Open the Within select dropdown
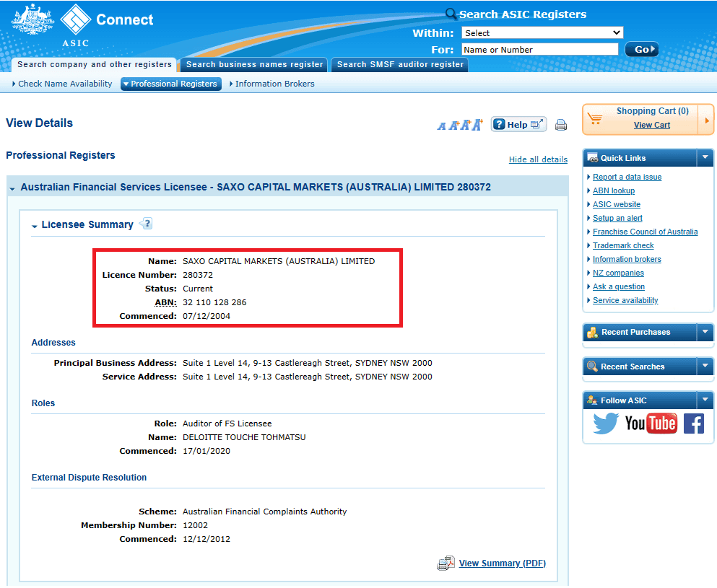Screen dimensions: 717x588 click(x=542, y=33)
